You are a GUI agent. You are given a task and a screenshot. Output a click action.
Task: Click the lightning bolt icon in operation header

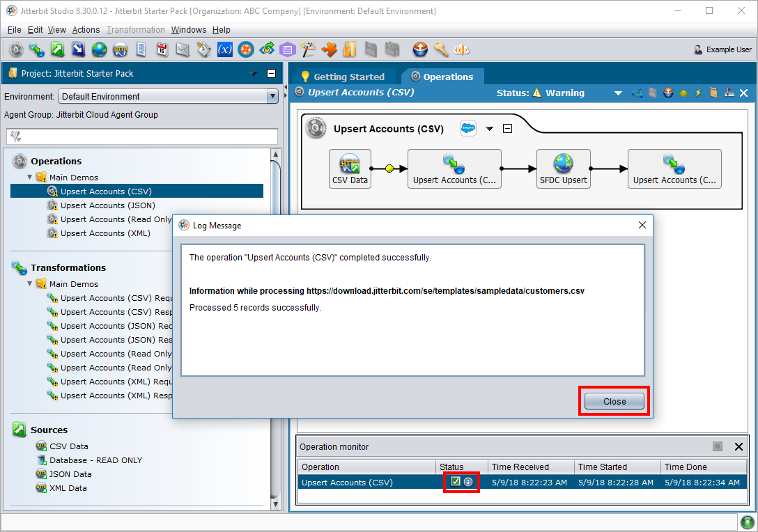coord(698,93)
